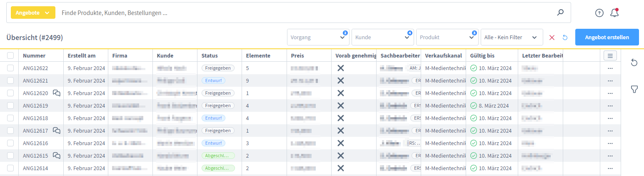Screen dimensions: 644x176
Task: Open the yellow Angebote search scope dropdown
Action: coord(33,13)
